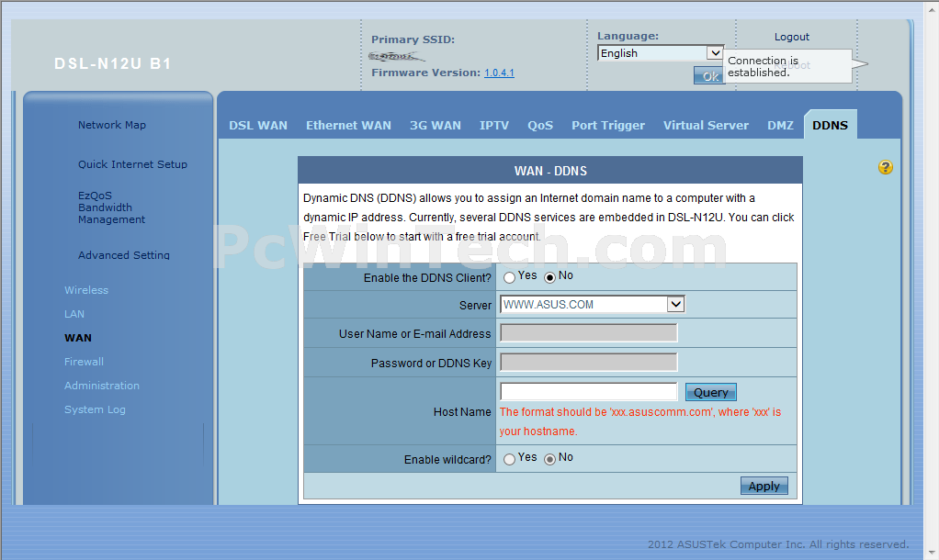This screenshot has height=560, width=939.
Task: Open Advanced Setting in the sidebar
Action: coord(124,255)
